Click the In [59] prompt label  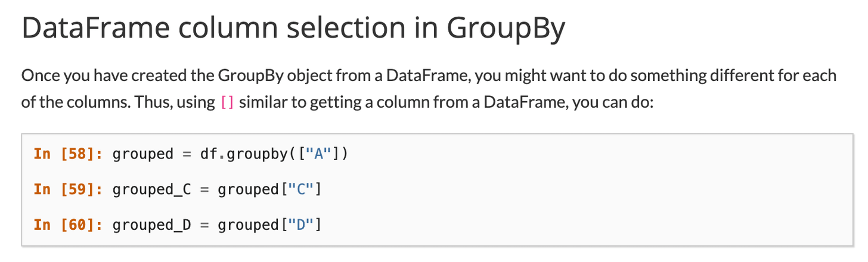66,190
